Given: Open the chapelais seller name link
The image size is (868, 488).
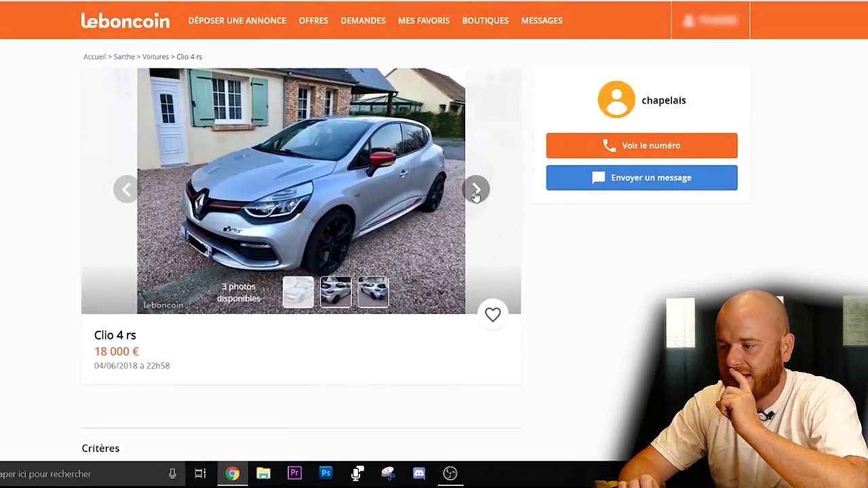Looking at the screenshot, I should pos(664,100).
